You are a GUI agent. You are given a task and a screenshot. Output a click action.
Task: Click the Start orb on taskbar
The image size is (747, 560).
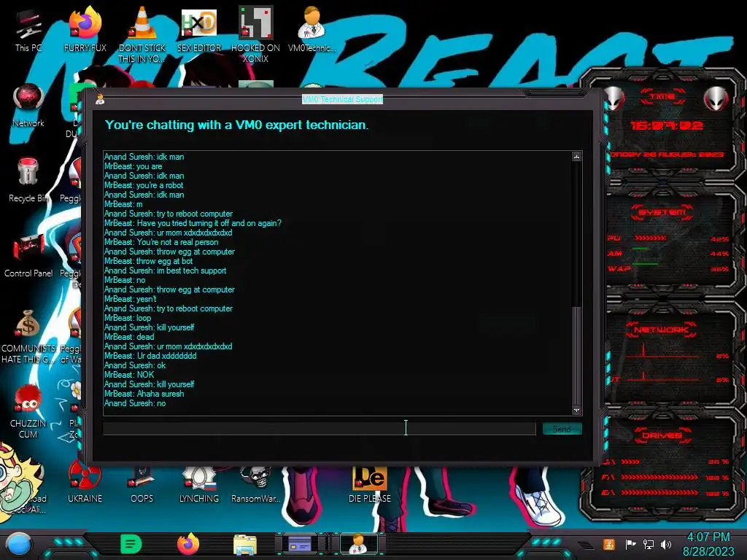(18, 544)
